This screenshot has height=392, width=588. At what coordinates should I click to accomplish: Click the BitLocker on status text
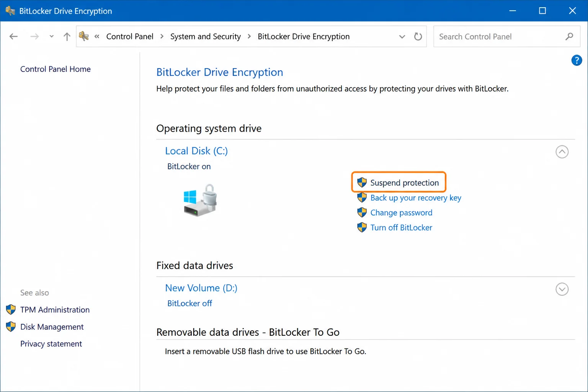(189, 166)
